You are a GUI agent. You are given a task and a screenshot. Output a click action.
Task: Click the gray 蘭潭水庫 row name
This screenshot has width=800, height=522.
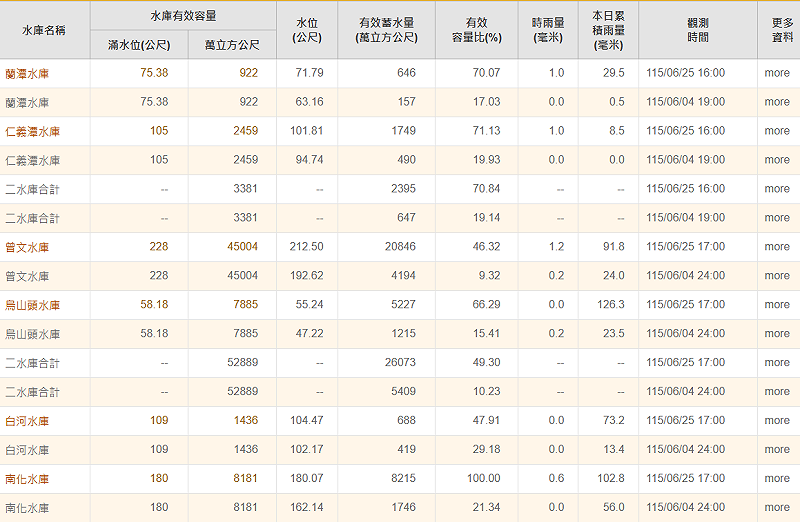(27, 103)
